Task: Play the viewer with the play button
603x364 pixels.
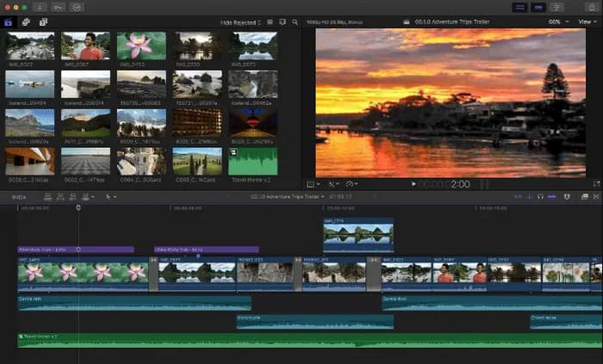Action: tap(413, 184)
